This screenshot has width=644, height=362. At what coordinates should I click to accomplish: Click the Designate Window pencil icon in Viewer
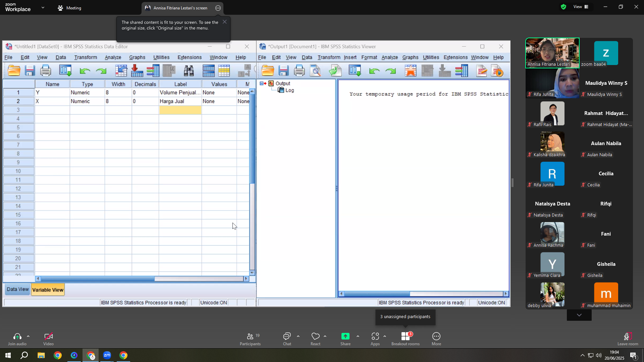click(x=482, y=71)
